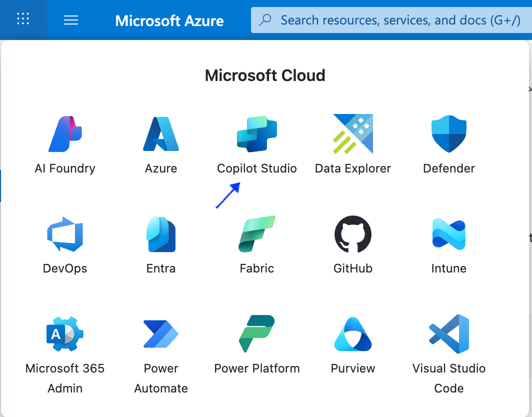Viewport: 532px width, 417px height.
Task: Click the search magnifier icon
Action: coord(265,19)
